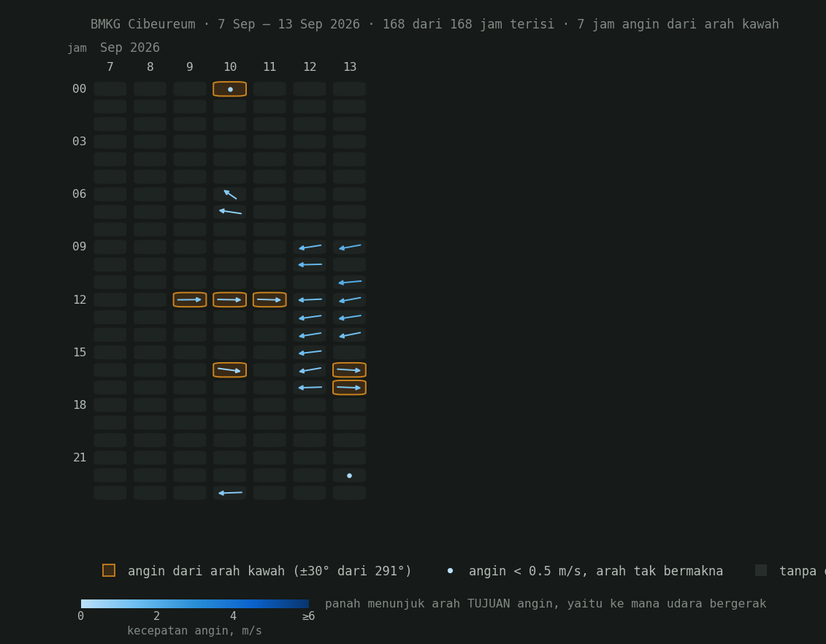This screenshot has width=826, height=644.
Task: Select the '12' hour row label
Action: 80,299
